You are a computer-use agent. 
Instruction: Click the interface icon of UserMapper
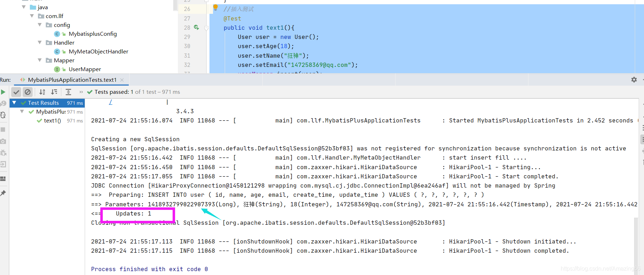pos(57,69)
